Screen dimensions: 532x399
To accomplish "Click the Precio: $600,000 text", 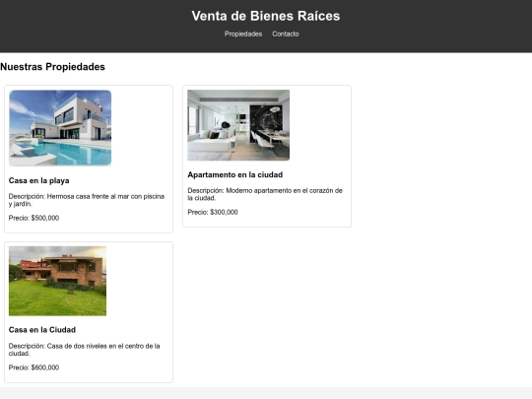I will point(33,367).
